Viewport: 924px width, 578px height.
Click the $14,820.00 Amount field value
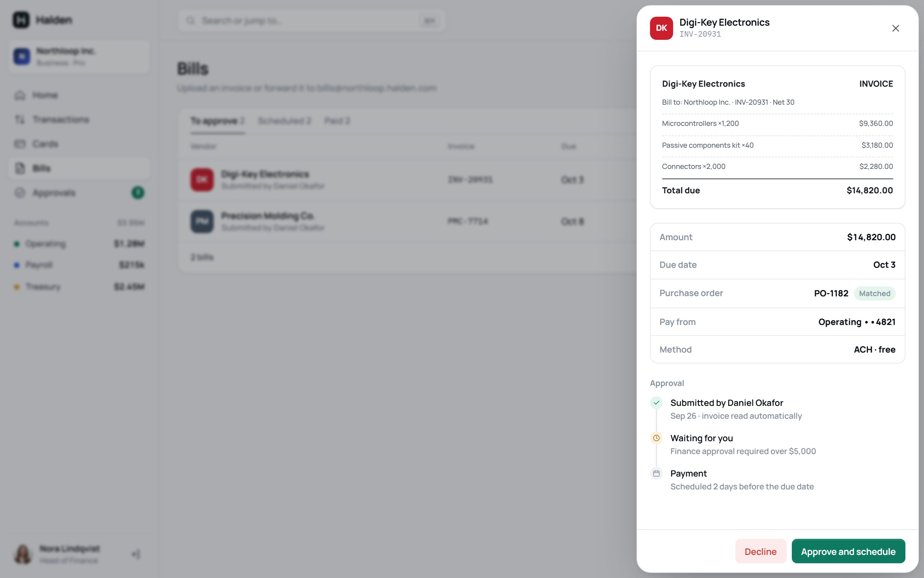[871, 237]
